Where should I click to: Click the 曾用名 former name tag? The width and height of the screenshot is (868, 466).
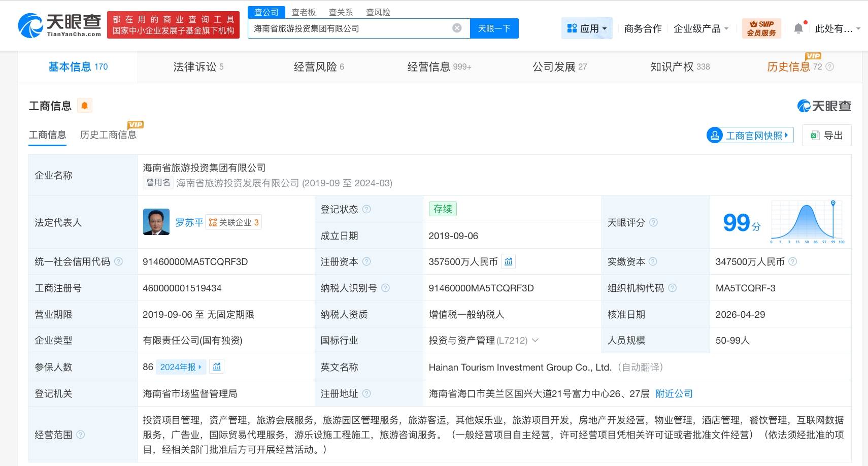(x=158, y=183)
